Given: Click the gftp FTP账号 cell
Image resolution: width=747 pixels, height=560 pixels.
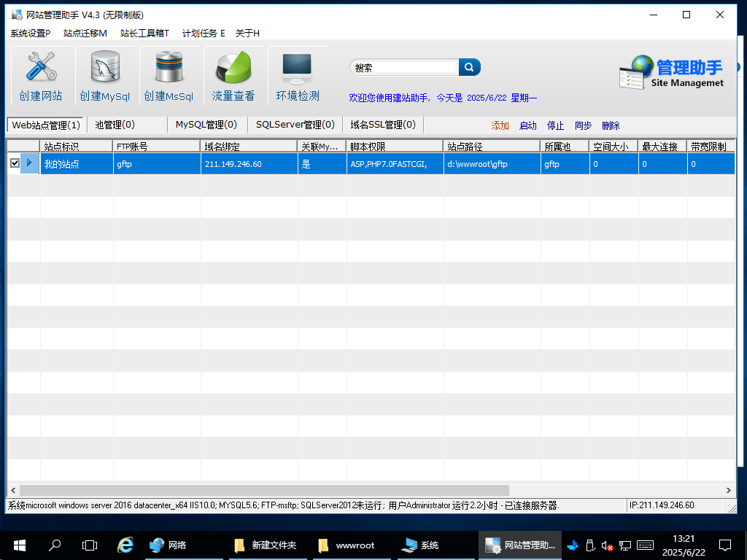Looking at the screenshot, I should coord(157,164).
